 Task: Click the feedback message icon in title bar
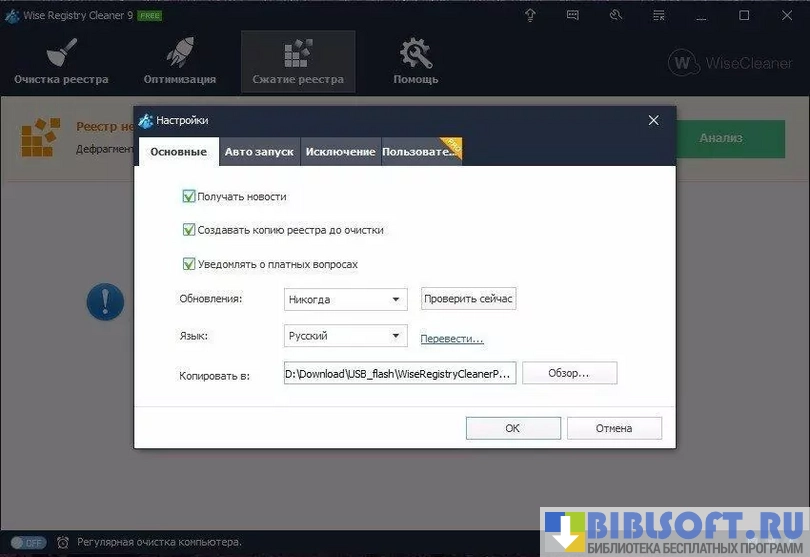pos(572,15)
